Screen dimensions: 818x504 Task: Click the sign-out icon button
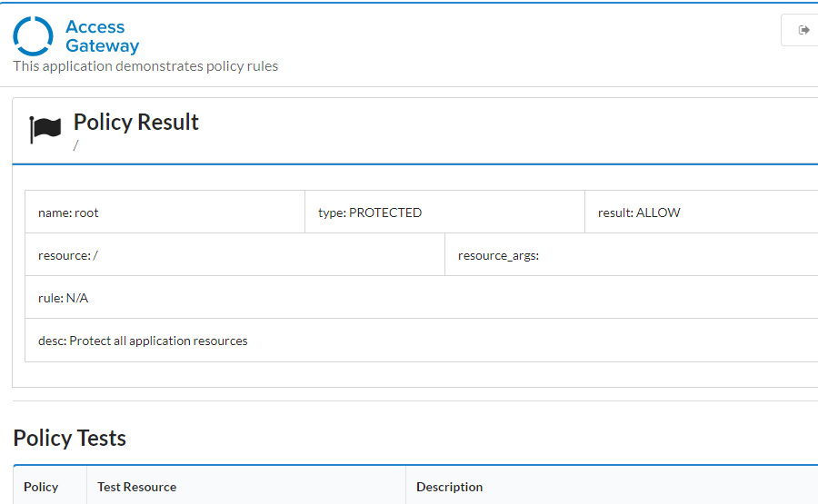803,30
